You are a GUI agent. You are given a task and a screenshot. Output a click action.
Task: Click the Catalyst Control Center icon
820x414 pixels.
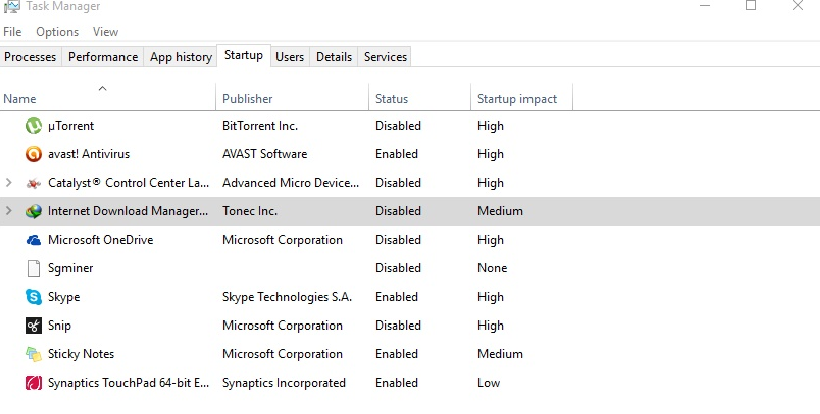[34, 183]
